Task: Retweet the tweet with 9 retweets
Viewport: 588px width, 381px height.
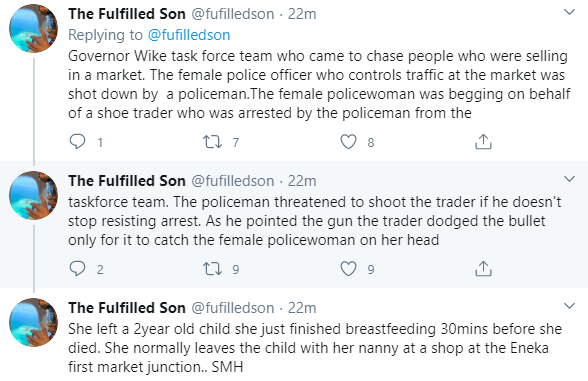Action: [x=212, y=268]
